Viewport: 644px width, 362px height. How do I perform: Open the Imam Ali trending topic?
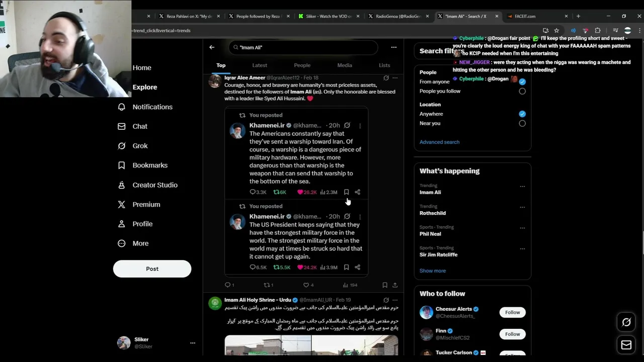tap(430, 193)
